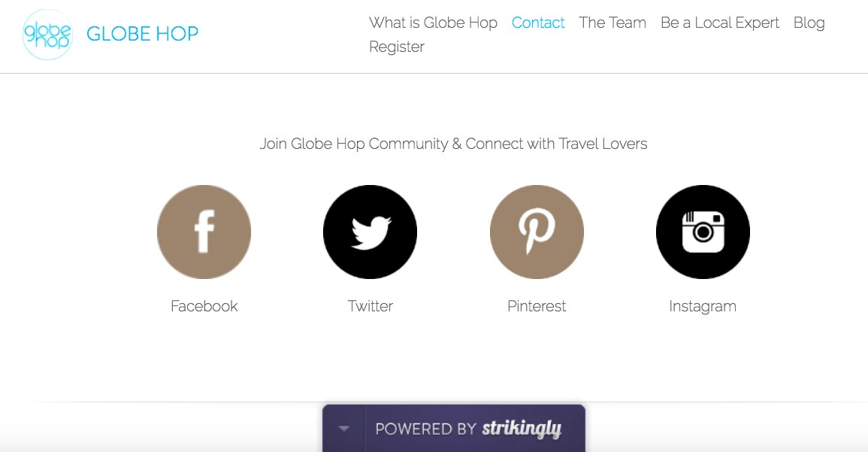The width and height of the screenshot is (868, 452).
Task: Open Be a Local Expert page
Action: point(720,23)
